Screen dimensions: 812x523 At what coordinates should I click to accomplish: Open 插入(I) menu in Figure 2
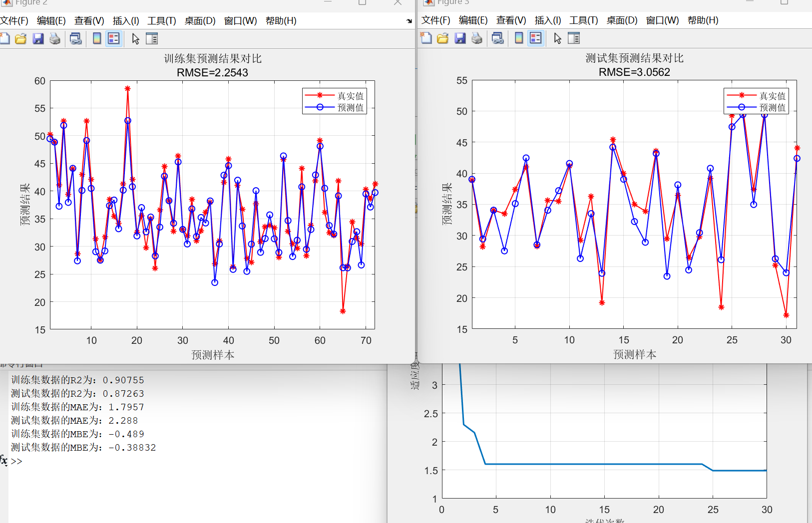(126, 20)
